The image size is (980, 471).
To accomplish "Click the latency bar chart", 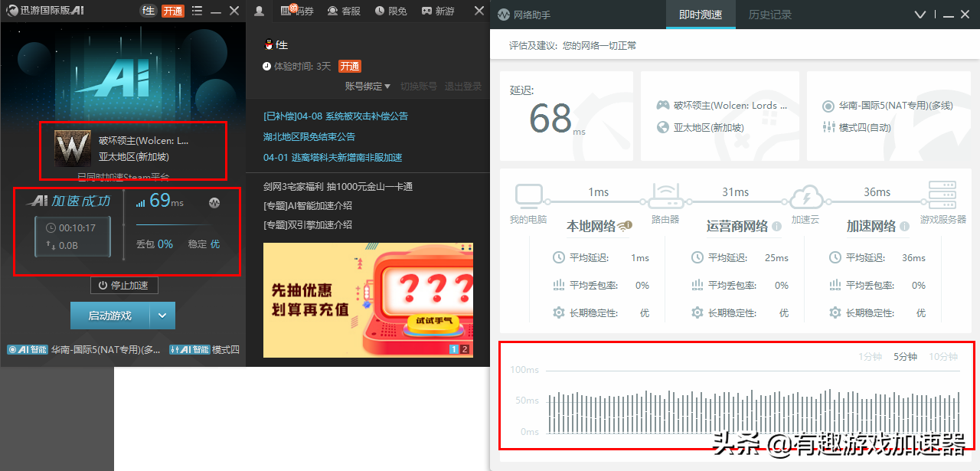I will coord(754,412).
